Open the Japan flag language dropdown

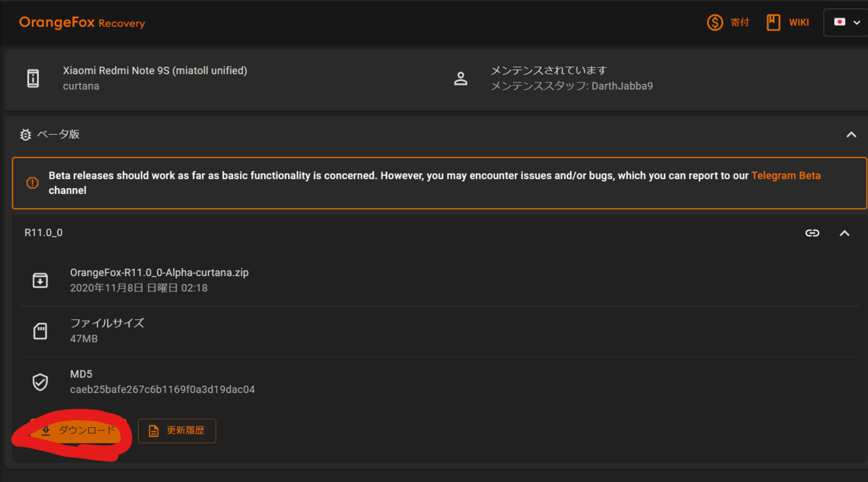click(846, 22)
